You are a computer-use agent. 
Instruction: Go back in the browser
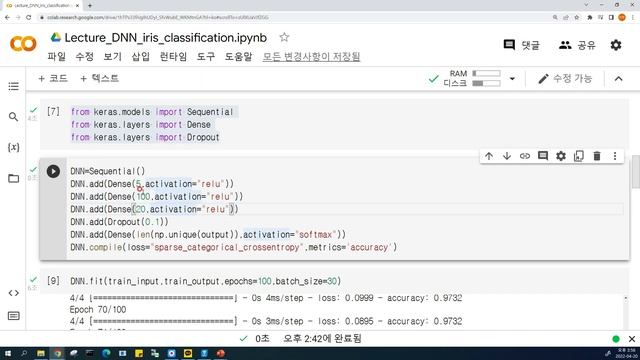click(7, 18)
